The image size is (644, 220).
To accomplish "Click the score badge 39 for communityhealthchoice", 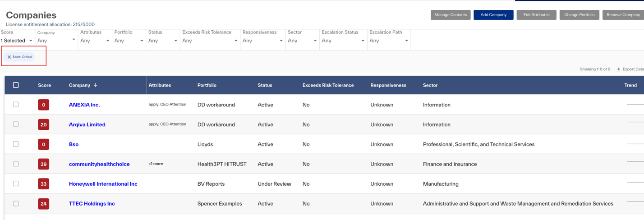I will (44, 165).
